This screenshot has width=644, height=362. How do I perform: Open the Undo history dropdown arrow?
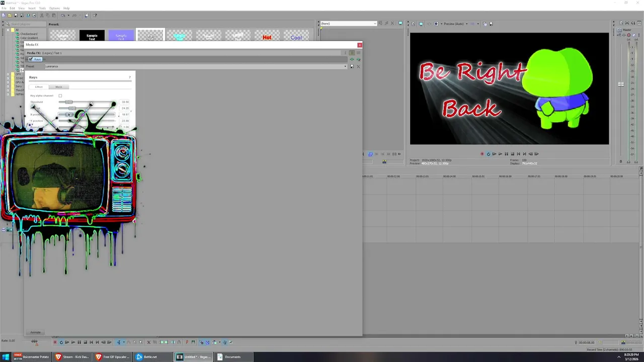68,16
